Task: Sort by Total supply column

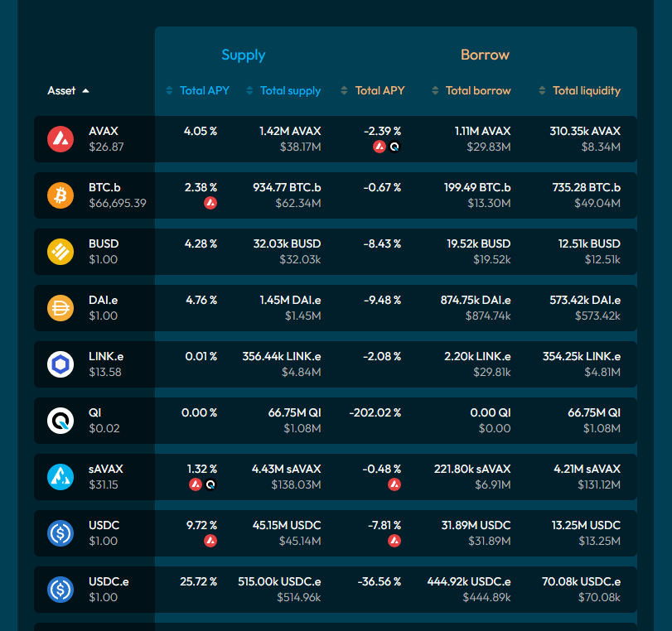Action: (x=283, y=91)
